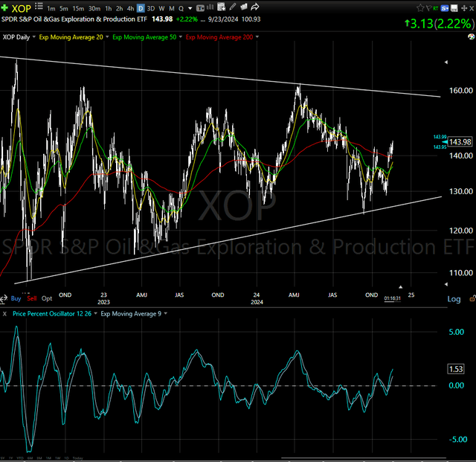
Task: Click the large 3.13(2.22%) change readout
Action: (x=440, y=23)
